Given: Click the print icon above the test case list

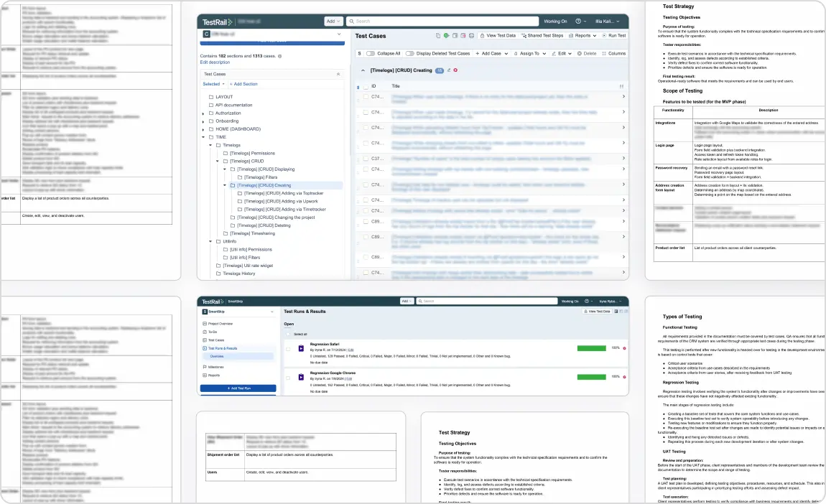Looking at the screenshot, I should click(470, 37).
